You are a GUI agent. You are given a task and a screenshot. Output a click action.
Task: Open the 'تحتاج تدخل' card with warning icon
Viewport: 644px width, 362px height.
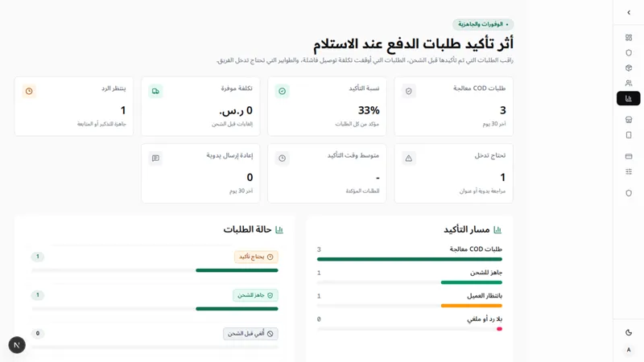click(453, 173)
